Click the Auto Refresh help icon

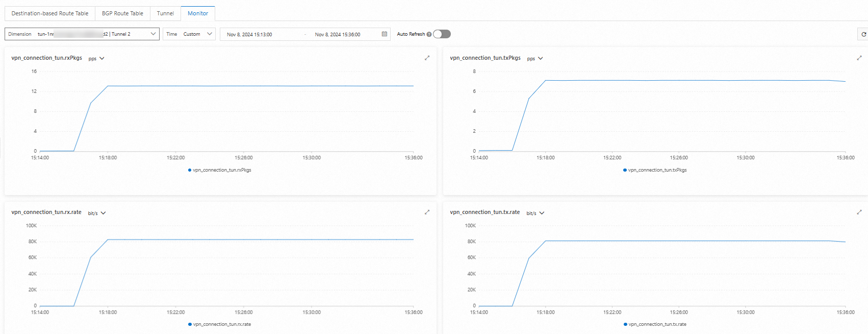tap(429, 34)
